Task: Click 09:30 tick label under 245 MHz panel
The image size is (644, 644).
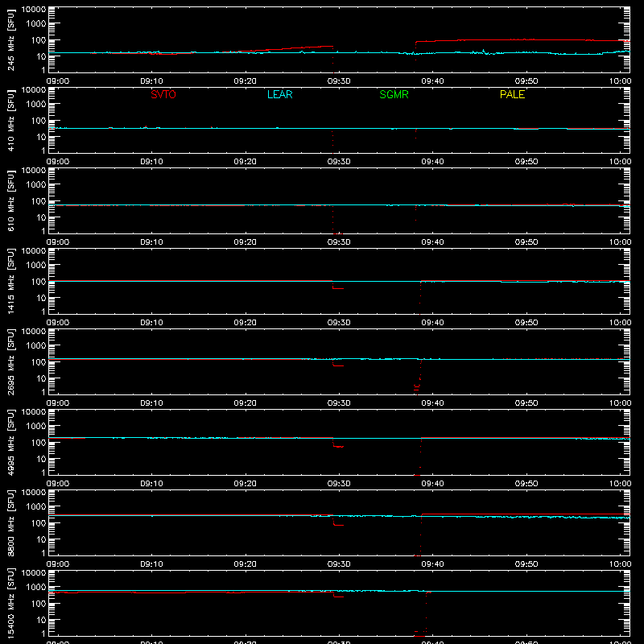Action: 339,81
